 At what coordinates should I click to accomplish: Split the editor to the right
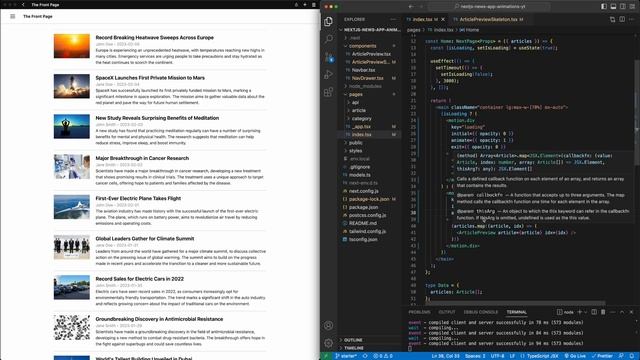click(622, 19)
